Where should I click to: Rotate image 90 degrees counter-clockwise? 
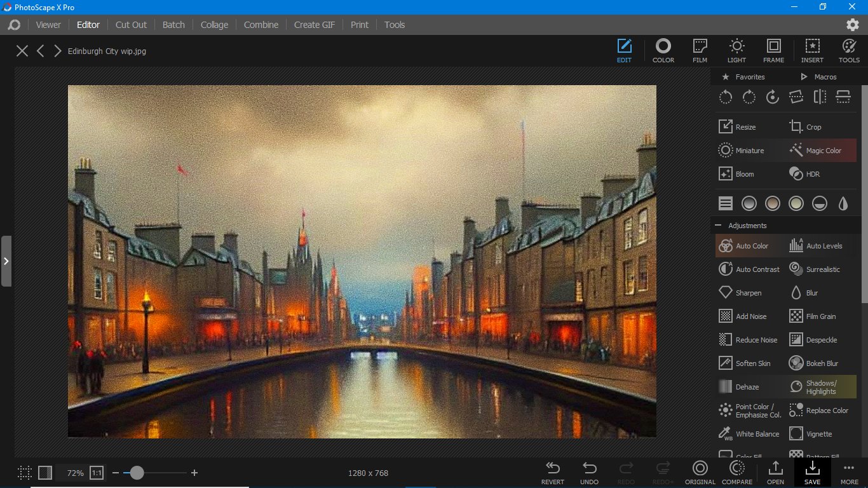pos(726,97)
